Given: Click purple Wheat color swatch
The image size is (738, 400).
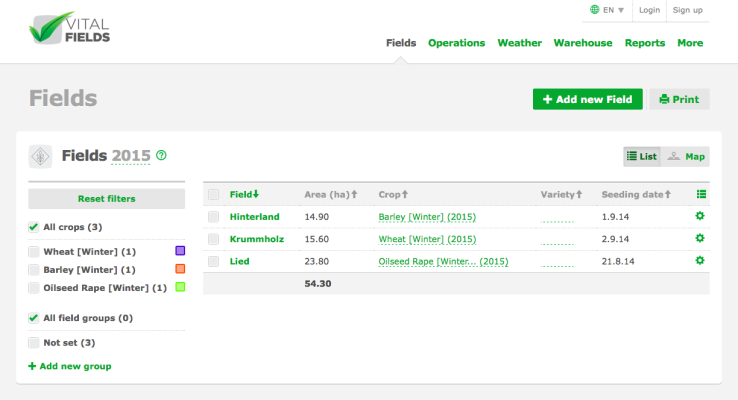Looking at the screenshot, I should point(180,250).
